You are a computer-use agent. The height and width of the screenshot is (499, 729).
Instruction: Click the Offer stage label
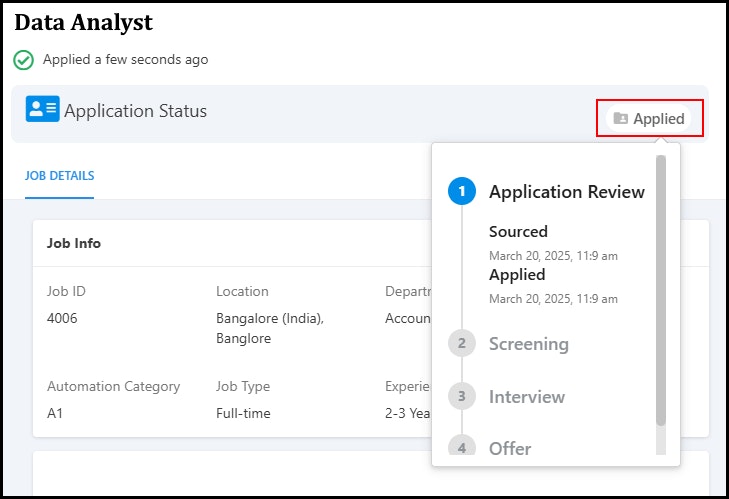pyautogui.click(x=510, y=448)
